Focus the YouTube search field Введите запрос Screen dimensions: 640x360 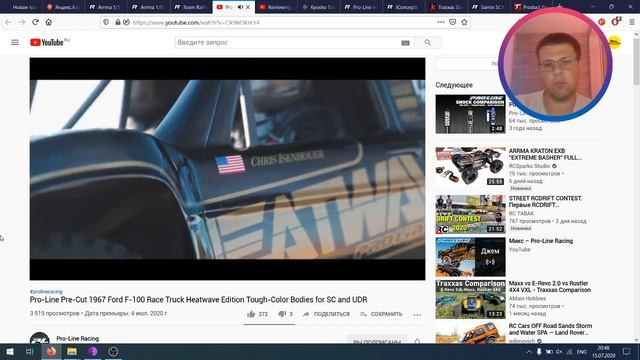[288, 42]
